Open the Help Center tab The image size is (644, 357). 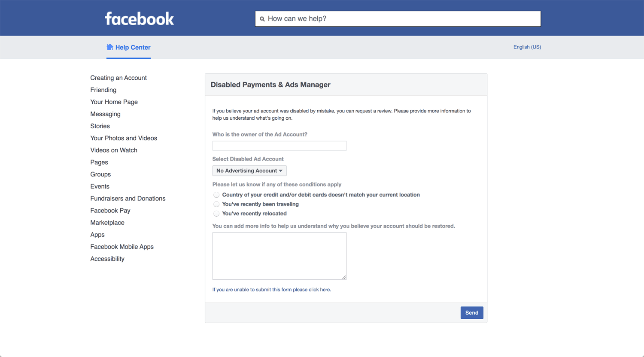click(128, 47)
